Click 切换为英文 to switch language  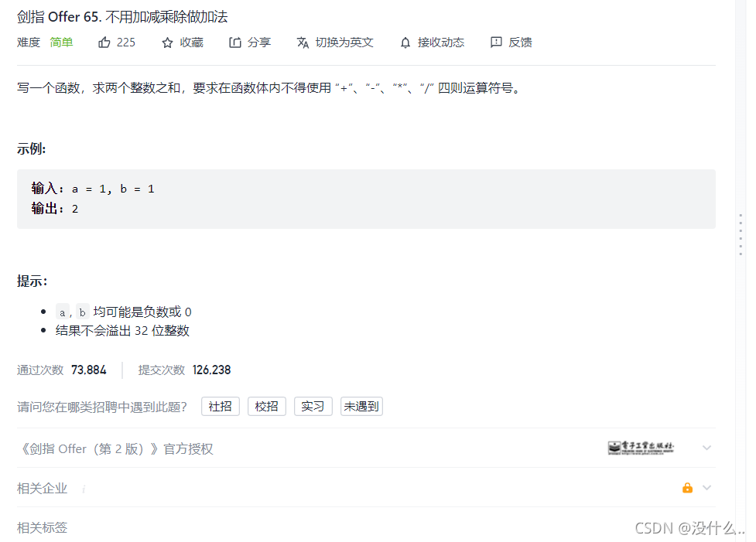(344, 43)
